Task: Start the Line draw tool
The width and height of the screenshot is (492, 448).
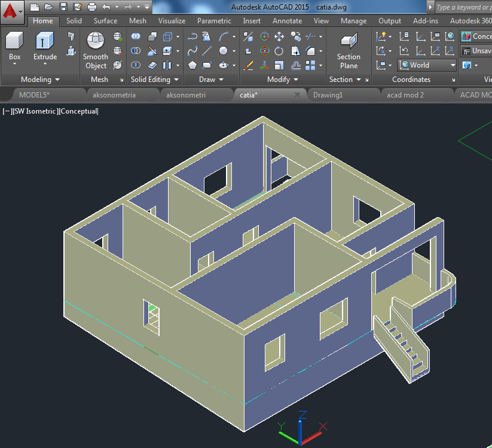Action: (x=207, y=51)
